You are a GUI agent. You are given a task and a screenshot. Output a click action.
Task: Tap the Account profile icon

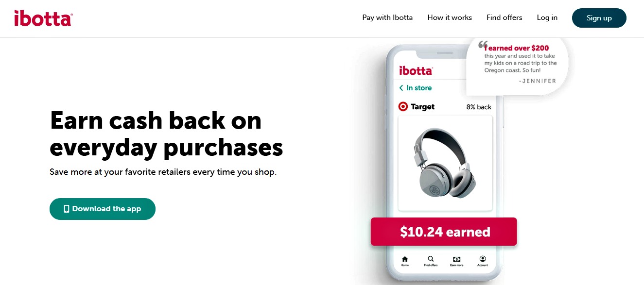pyautogui.click(x=483, y=259)
